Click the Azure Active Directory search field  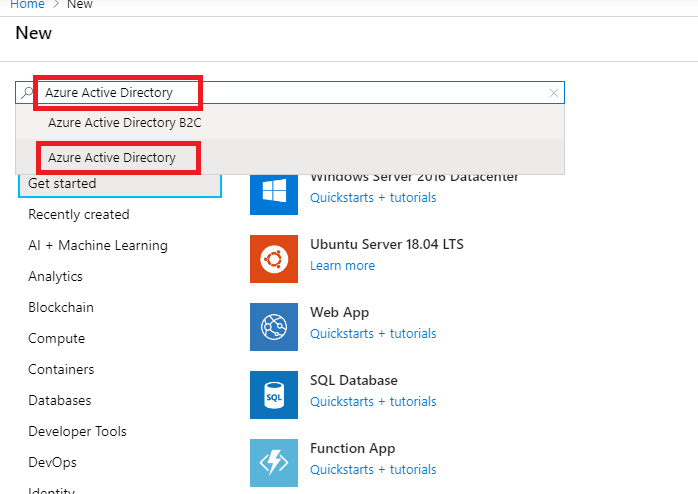click(300, 93)
